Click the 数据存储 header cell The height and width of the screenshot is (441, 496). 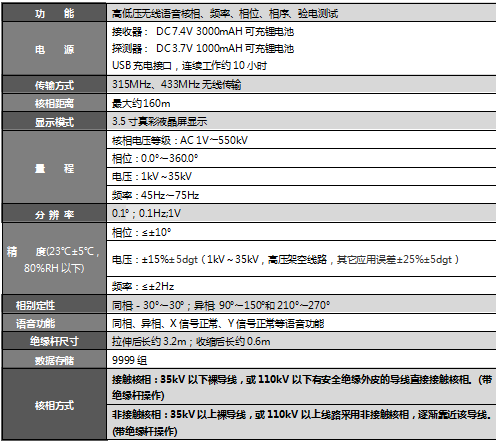54,359
